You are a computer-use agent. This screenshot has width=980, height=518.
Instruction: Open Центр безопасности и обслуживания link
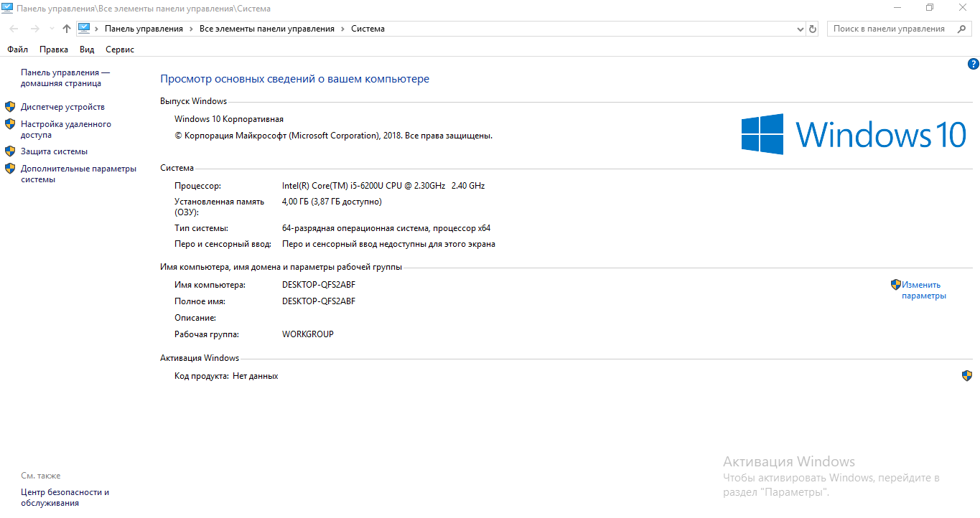65,498
